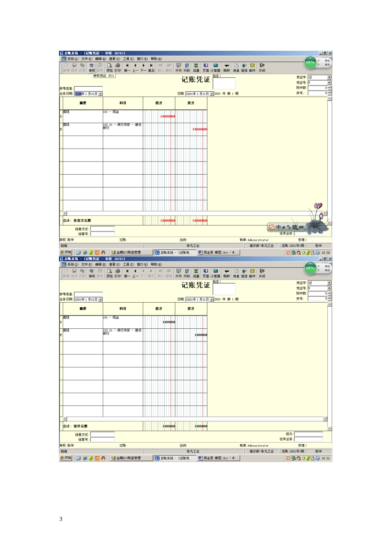This screenshot has width=392, height=555.
Task: Switch to 截图.doc task on lower taskbar
Action: [x=219, y=458]
